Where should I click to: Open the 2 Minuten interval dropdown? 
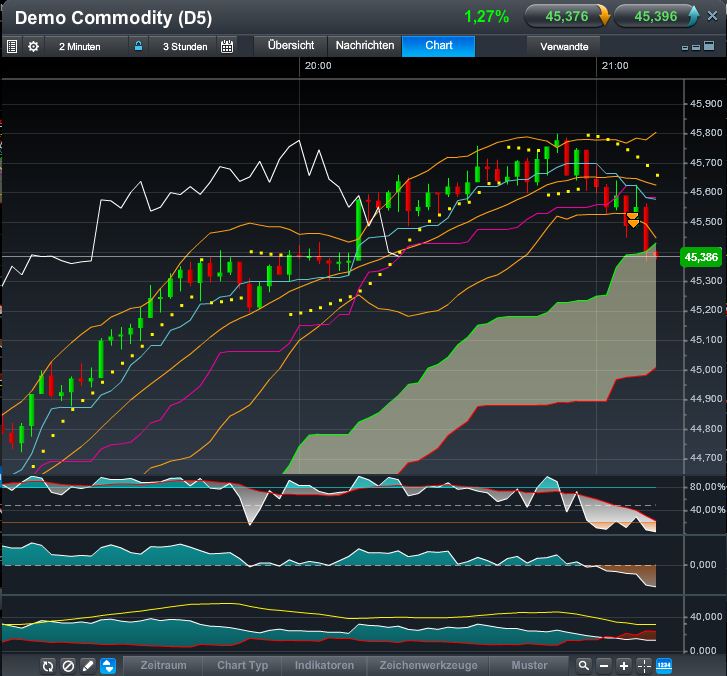pos(80,46)
